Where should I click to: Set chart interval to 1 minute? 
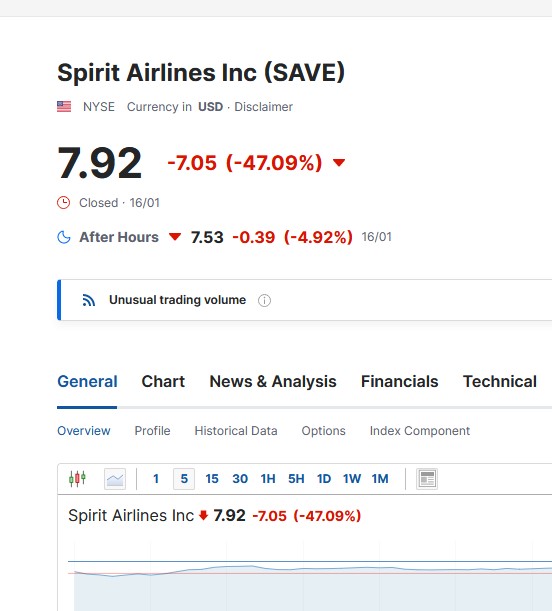(156, 479)
